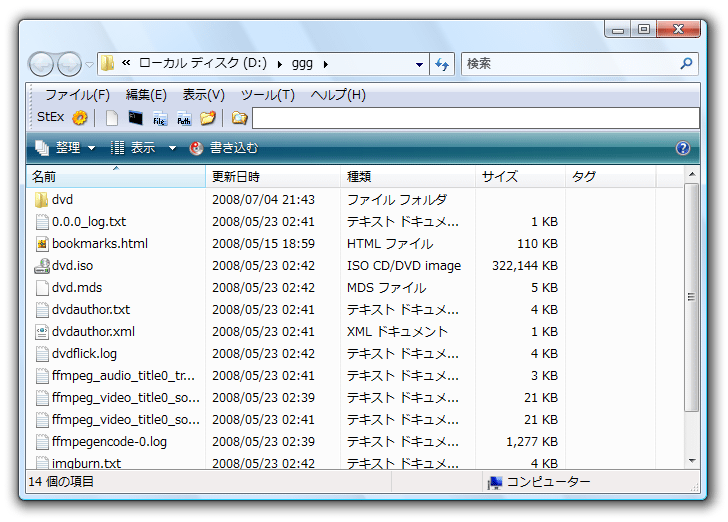Select file dvdflick.log
The image size is (728, 522).
[x=84, y=353]
